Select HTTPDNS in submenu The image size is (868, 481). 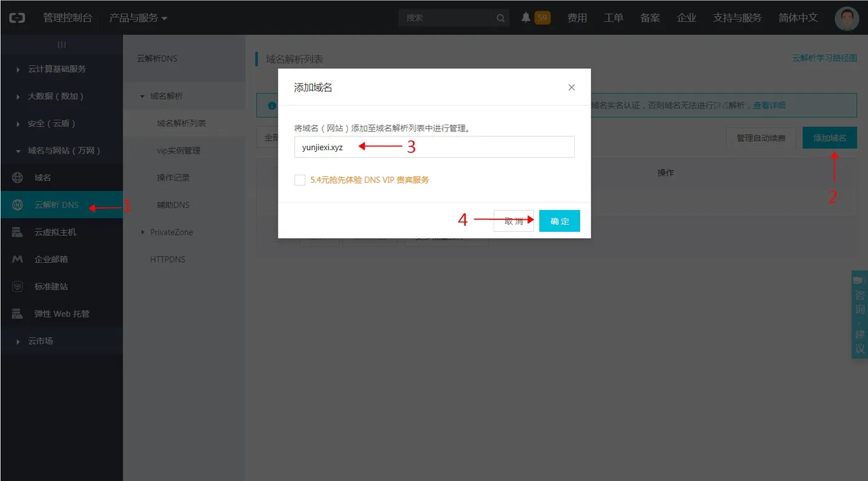[x=167, y=259]
